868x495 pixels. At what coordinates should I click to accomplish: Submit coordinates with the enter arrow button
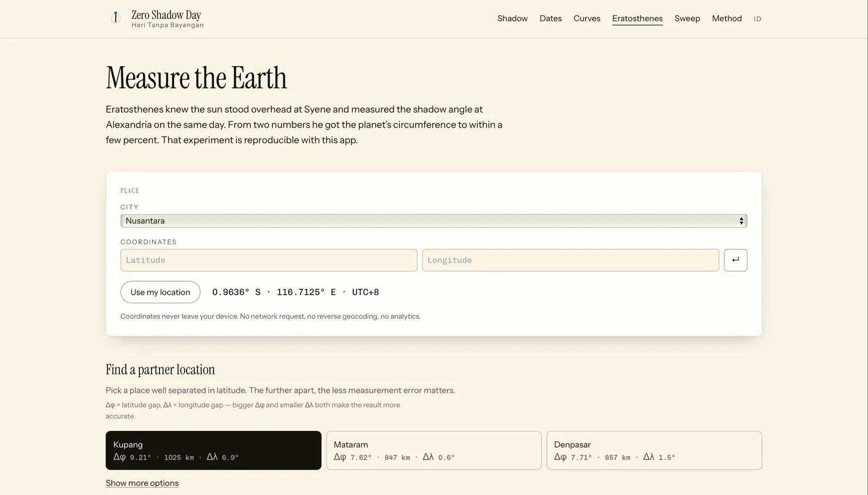coord(735,260)
